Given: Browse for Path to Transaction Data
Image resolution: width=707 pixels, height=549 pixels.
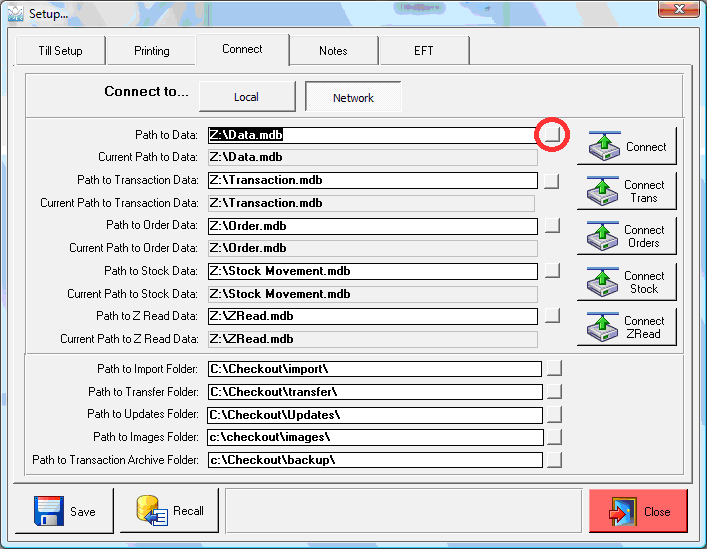Looking at the screenshot, I should (552, 181).
